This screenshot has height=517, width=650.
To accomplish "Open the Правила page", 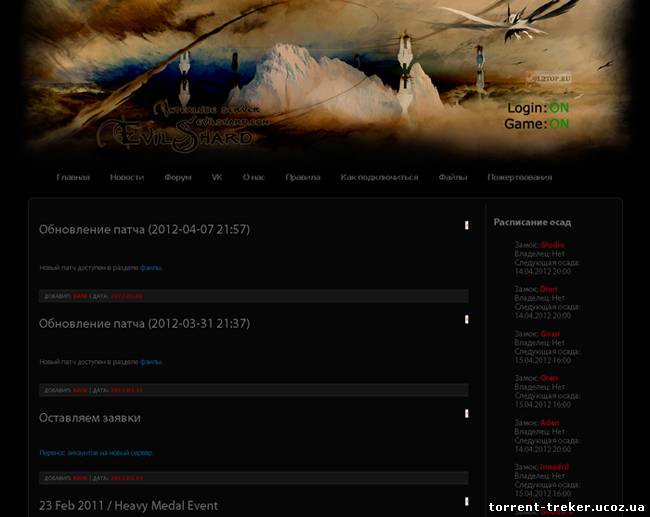I will point(303,177).
